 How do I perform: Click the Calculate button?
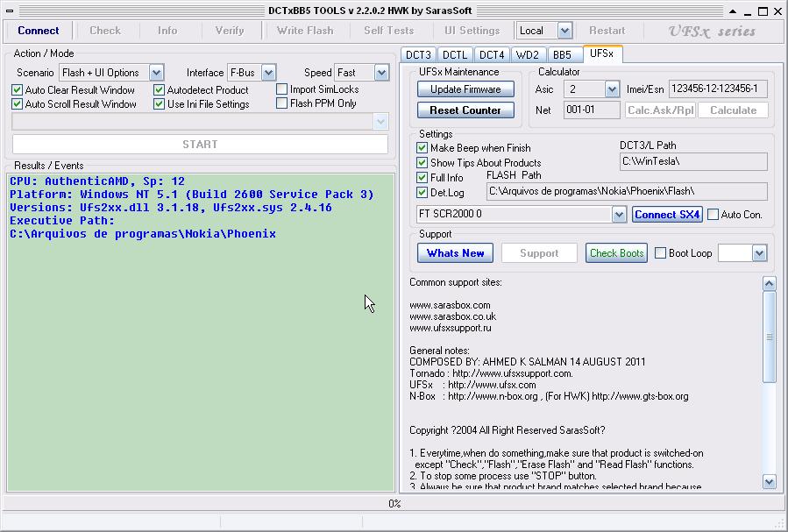coord(734,110)
